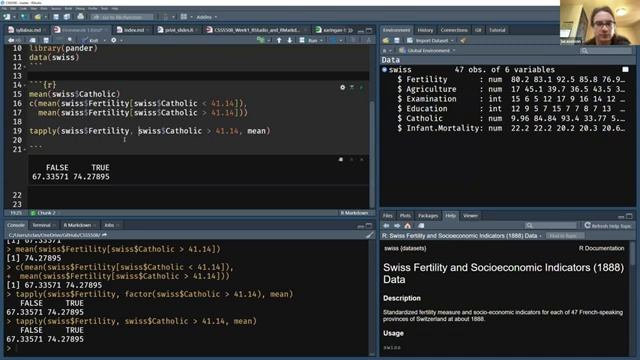This screenshot has height=360, width=640.
Task: Run all chunks above the current chunk
Action: (352, 87)
